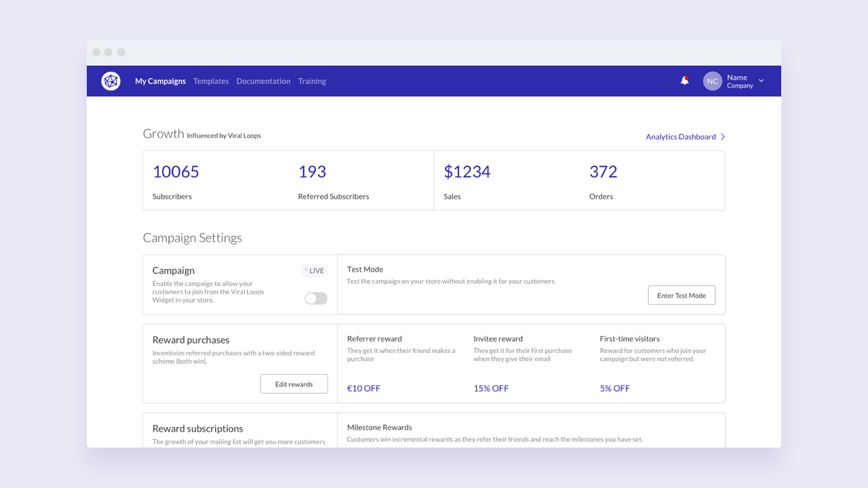
Task: Click the €10 OFF referrer reward
Action: pos(363,388)
